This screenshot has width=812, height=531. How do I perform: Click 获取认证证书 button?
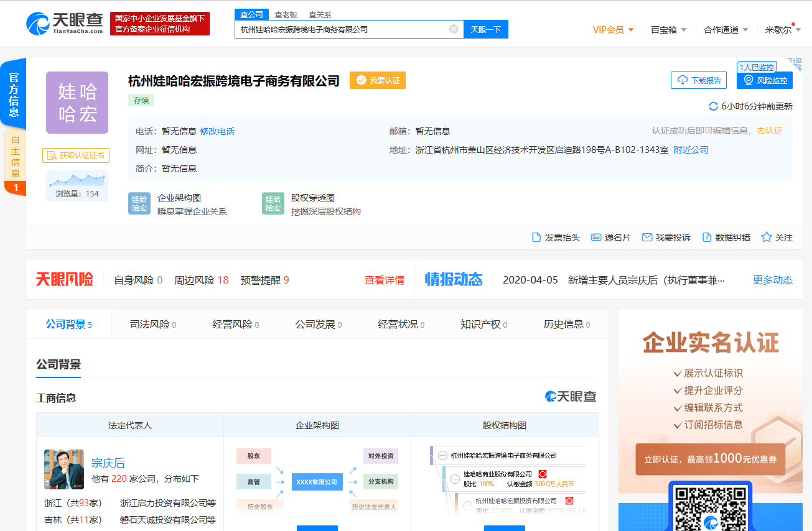point(76,155)
